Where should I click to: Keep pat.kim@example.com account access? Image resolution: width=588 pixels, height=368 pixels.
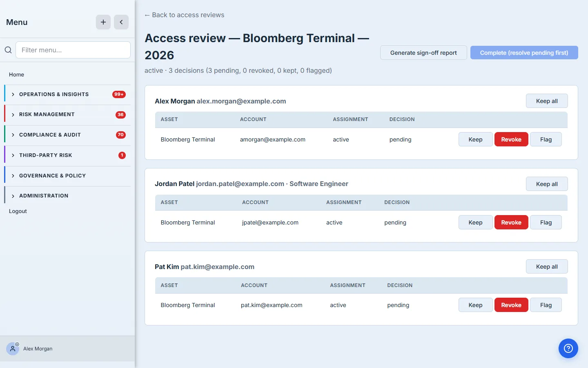point(475,305)
